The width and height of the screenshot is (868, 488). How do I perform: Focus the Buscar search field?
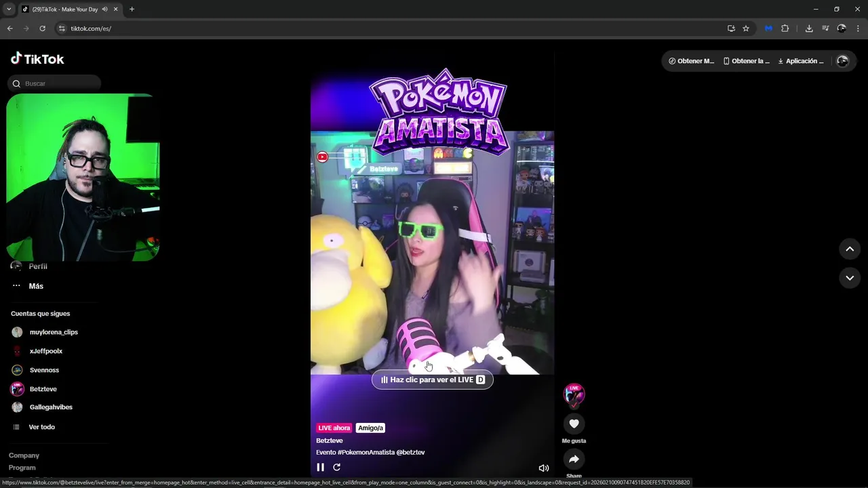pyautogui.click(x=54, y=83)
